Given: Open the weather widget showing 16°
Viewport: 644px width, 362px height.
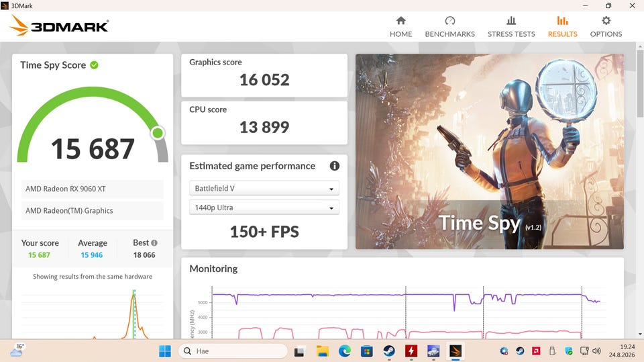Looking at the screenshot, I should (x=16, y=351).
